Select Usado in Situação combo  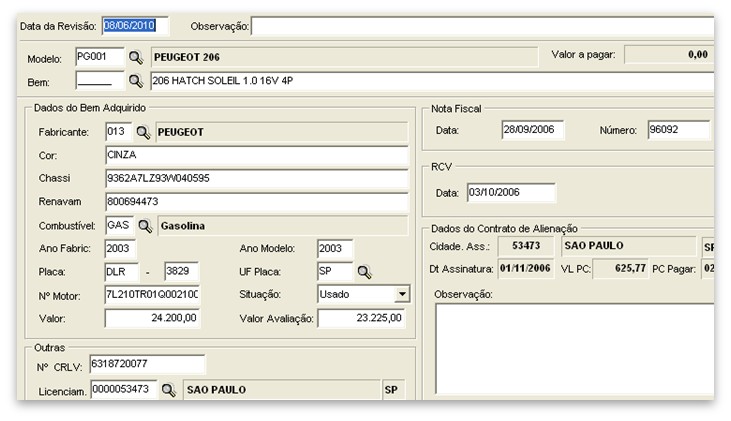point(334,294)
